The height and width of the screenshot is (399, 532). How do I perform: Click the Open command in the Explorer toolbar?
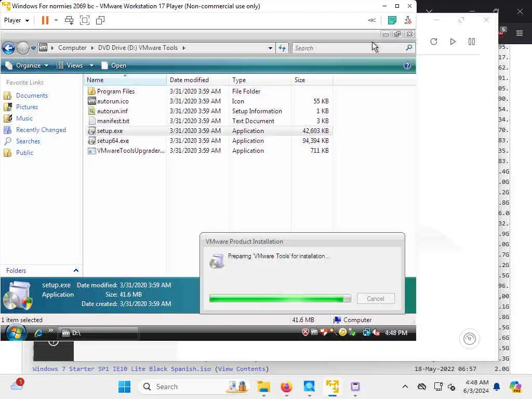[114, 65]
